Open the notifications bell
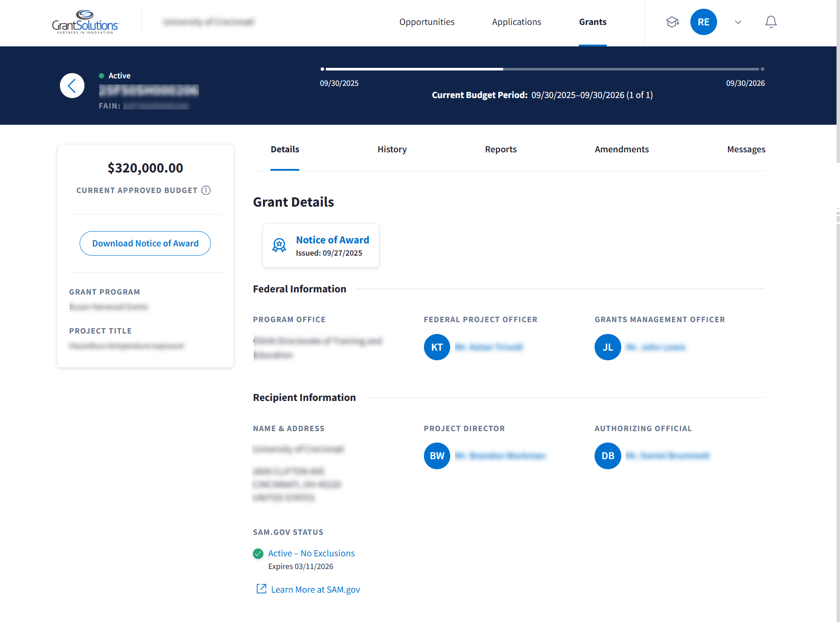The height and width of the screenshot is (622, 840). [771, 22]
